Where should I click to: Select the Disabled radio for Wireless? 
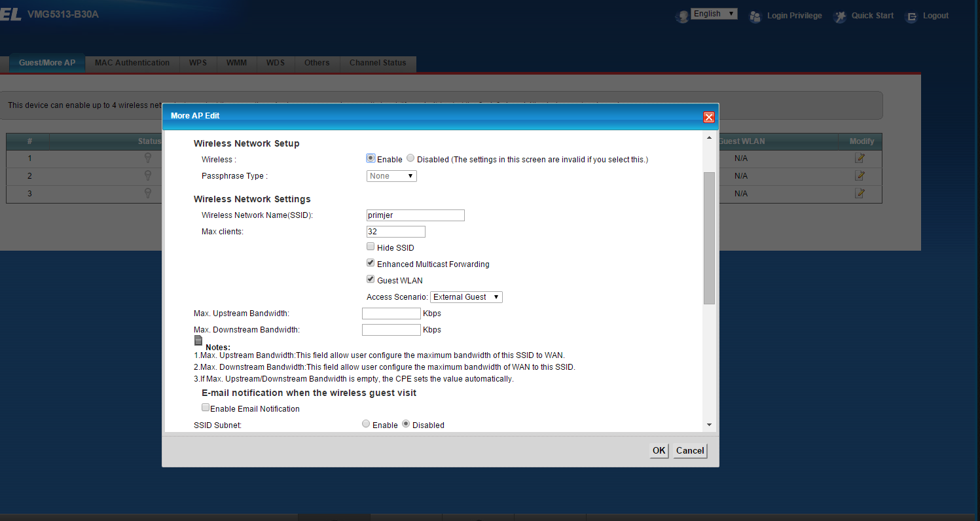[410, 158]
